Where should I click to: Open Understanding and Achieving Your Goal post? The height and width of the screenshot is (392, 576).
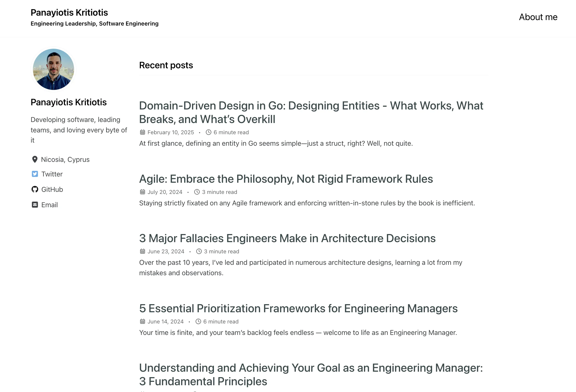311,375
